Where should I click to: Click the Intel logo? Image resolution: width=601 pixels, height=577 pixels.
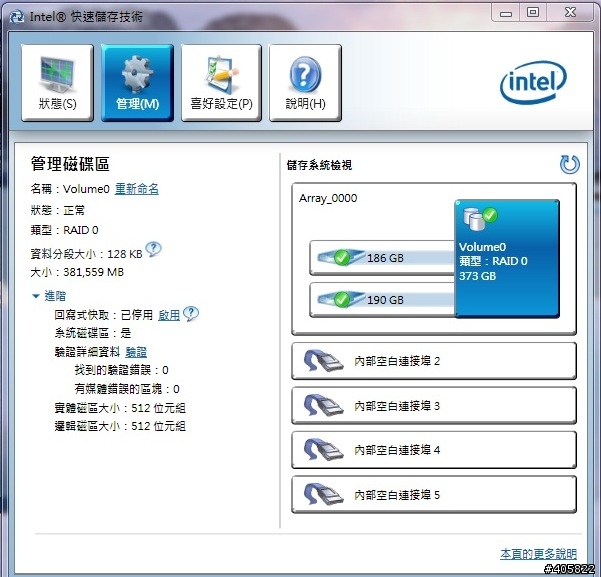click(x=534, y=82)
